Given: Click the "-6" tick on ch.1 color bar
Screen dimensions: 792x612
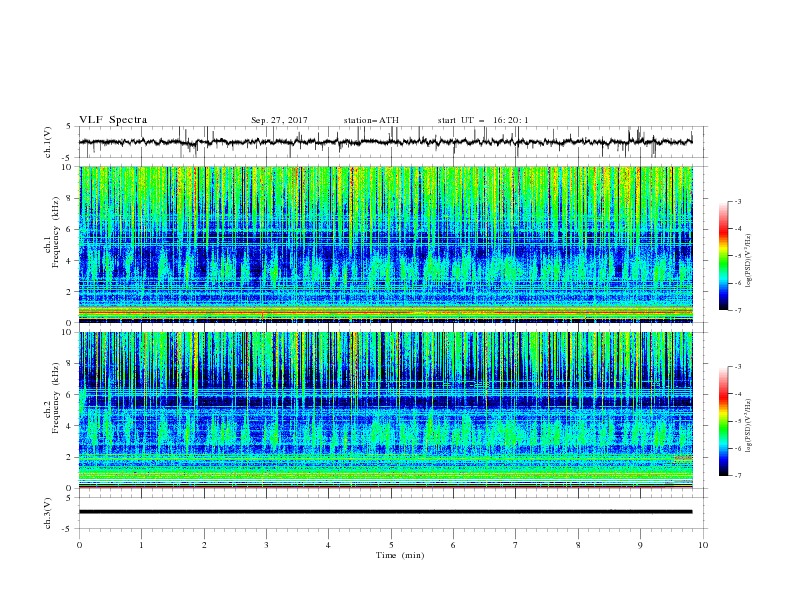Looking at the screenshot, I should click(737, 283).
